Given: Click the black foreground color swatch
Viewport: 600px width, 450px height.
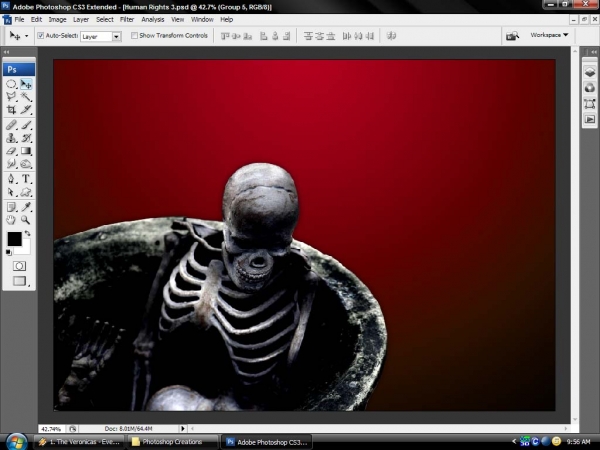Looking at the screenshot, I should pos(14,239).
